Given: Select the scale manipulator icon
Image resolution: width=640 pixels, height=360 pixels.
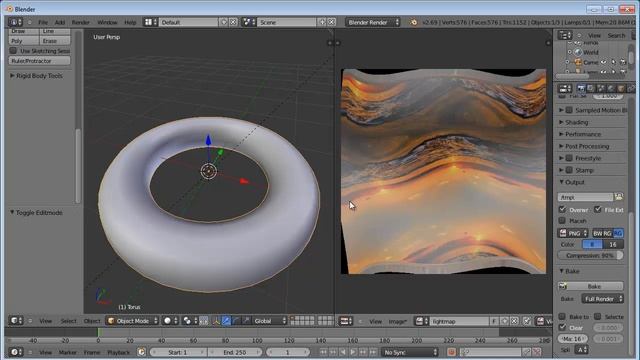Looking at the screenshot, I should click(245, 321).
